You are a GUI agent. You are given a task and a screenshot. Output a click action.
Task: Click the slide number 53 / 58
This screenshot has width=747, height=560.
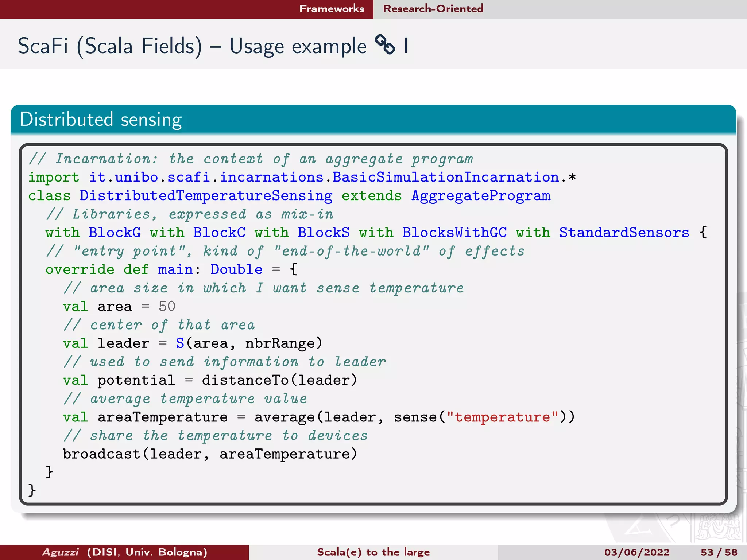tap(719, 552)
